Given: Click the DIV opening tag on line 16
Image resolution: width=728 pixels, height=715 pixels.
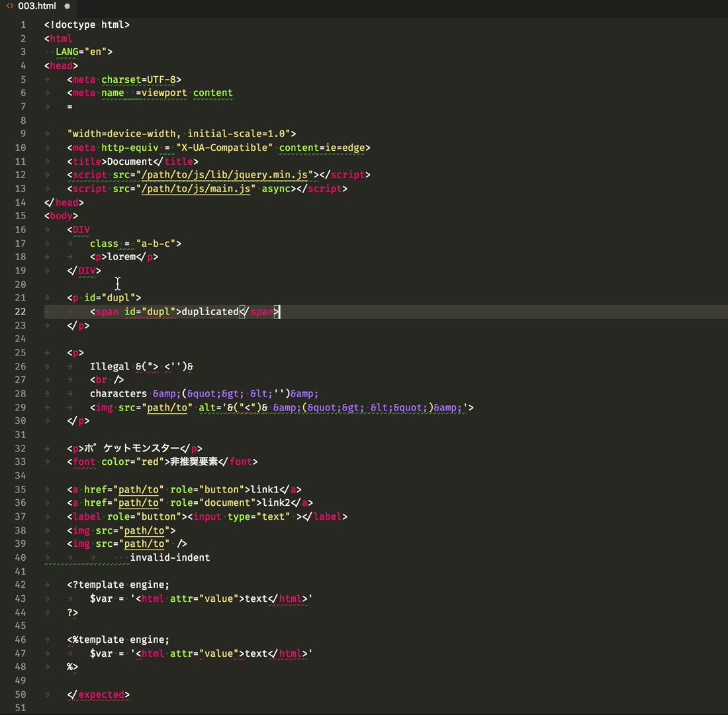Looking at the screenshot, I should click(x=79, y=230).
